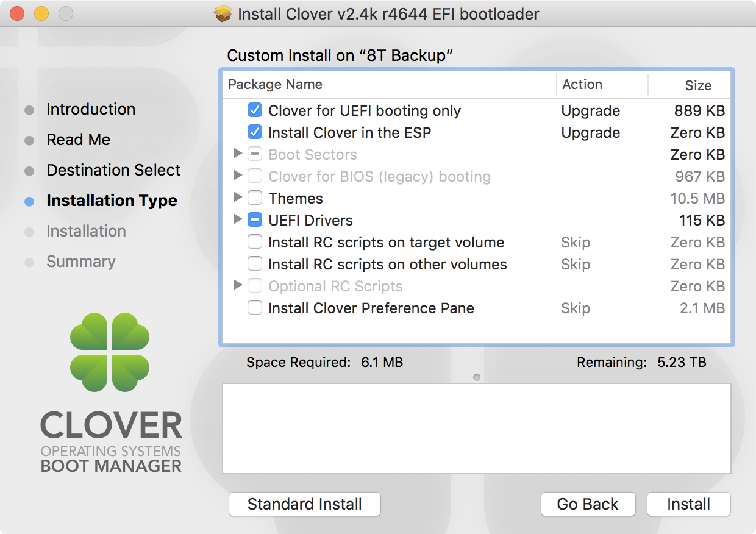The width and height of the screenshot is (756, 534).
Task: Select the Read Me step in sidebar
Action: [x=78, y=140]
